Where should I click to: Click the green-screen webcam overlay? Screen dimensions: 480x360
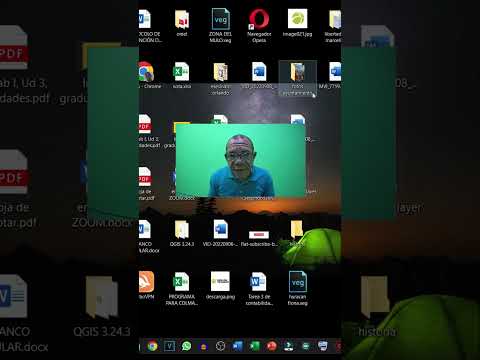pos(240,160)
